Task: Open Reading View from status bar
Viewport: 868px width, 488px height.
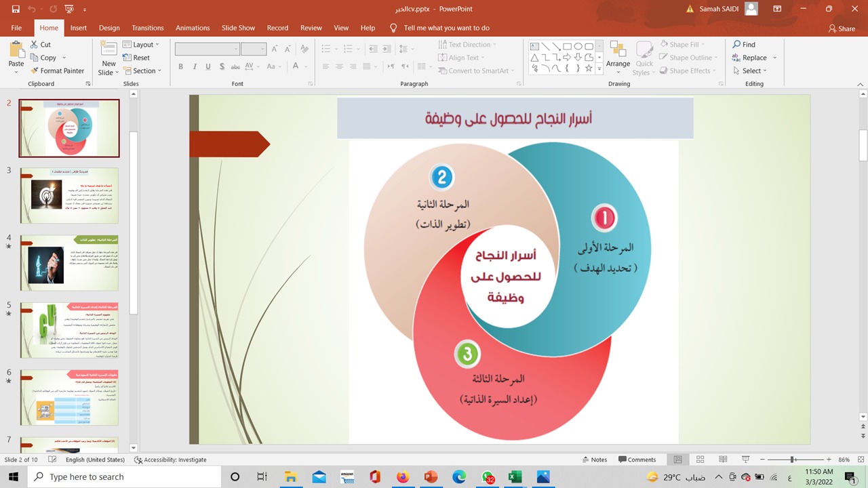Action: (723, 460)
